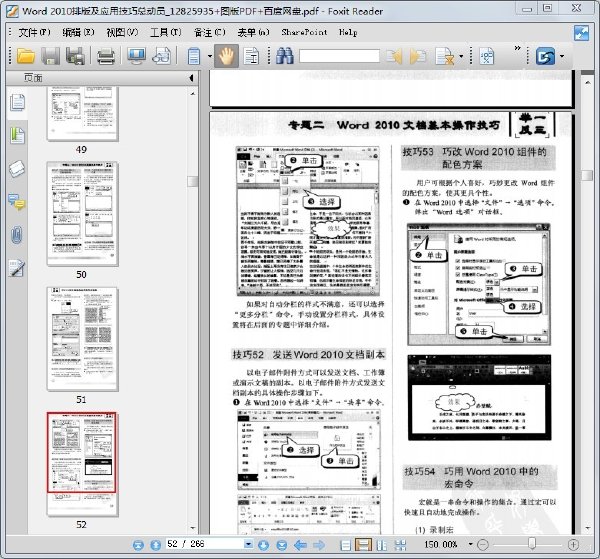Click the thumbnail panel scrollbar handle
Screen dimensions: 600x559
coord(192,181)
